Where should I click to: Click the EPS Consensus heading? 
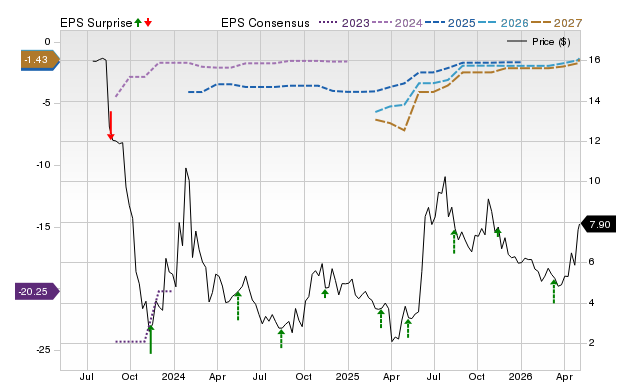[265, 23]
